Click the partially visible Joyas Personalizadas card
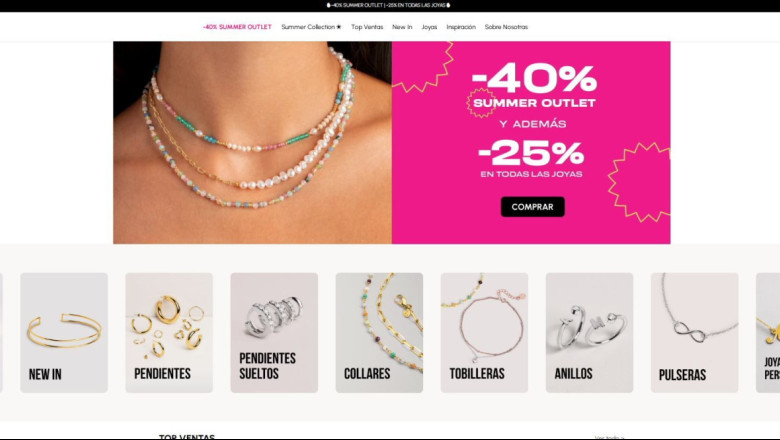The width and height of the screenshot is (780, 440). [768, 333]
